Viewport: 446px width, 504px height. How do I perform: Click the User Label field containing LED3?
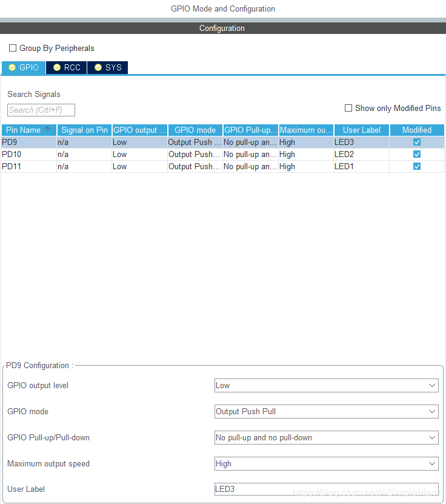pyautogui.click(x=326, y=489)
